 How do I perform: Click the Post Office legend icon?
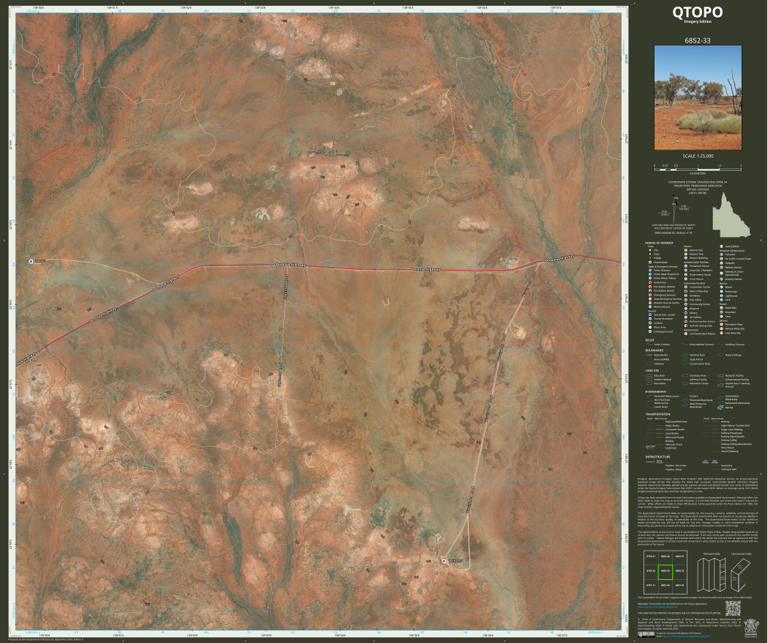point(686,300)
